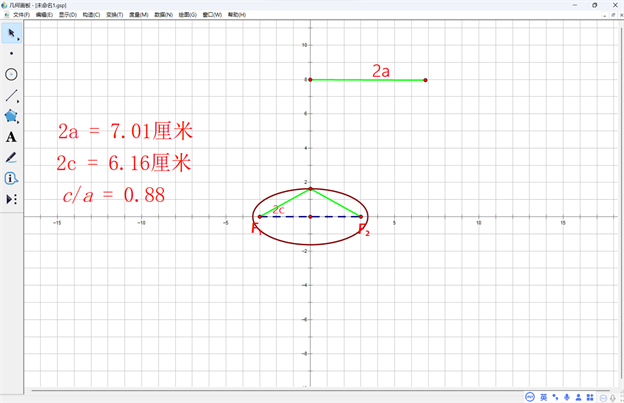624x403 pixels.
Task: Toggle the 英 input language indicator
Action: [542, 397]
